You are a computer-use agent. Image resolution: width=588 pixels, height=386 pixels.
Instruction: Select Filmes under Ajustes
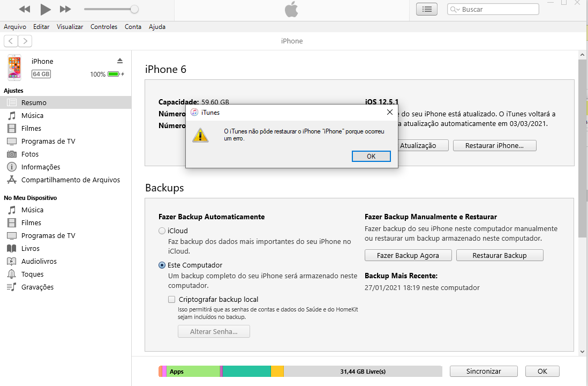(66, 129)
